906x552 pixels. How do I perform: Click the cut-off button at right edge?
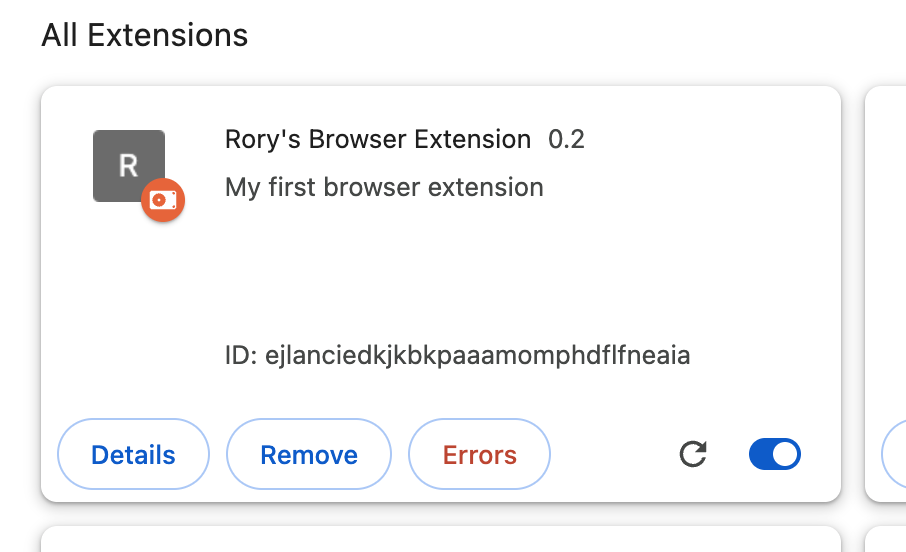point(895,456)
